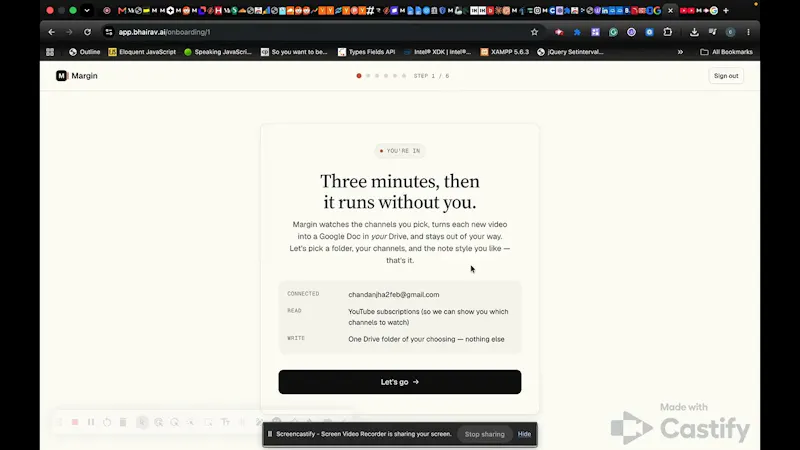Image resolution: width=800 pixels, height=450 pixels.
Task: Click the browser forward arrow
Action: [69, 32]
